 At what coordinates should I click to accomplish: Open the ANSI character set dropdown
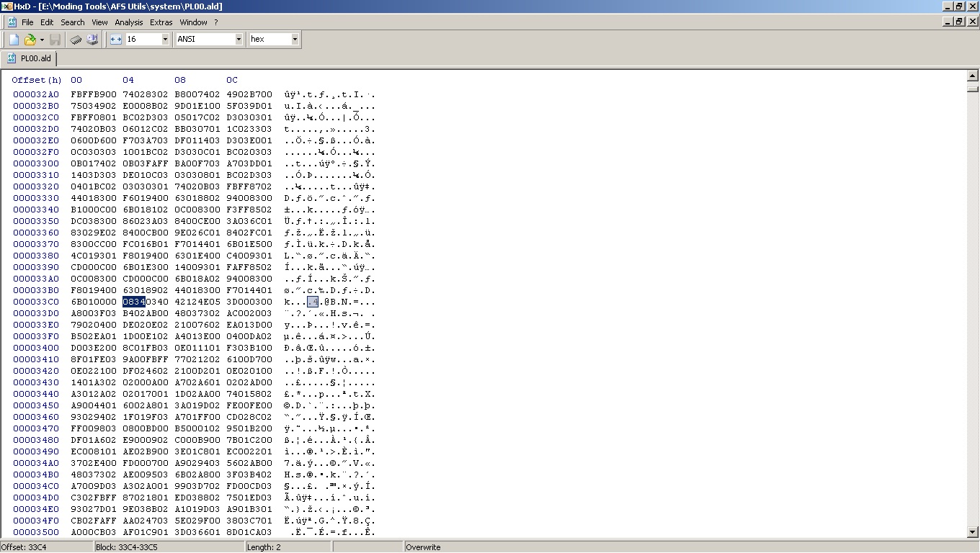239,40
